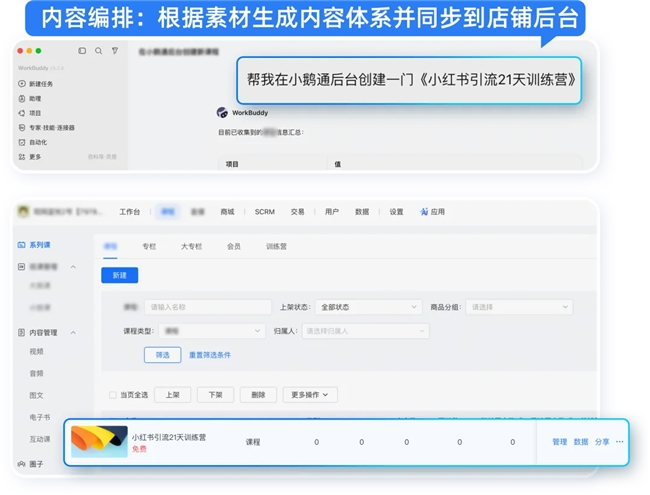Click 管理 link in course row
The width and height of the screenshot is (650, 495).
pos(560,442)
